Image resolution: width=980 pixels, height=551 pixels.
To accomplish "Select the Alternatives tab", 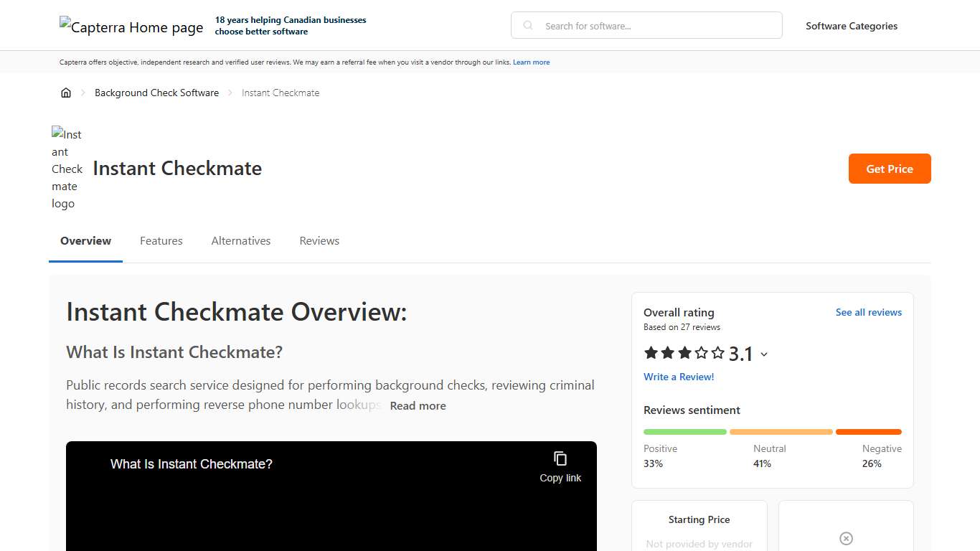I will click(240, 240).
